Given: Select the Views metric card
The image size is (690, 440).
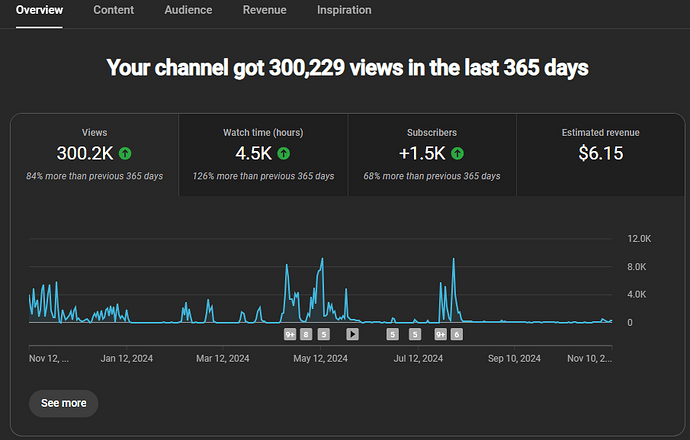Looking at the screenshot, I should tap(95, 155).
